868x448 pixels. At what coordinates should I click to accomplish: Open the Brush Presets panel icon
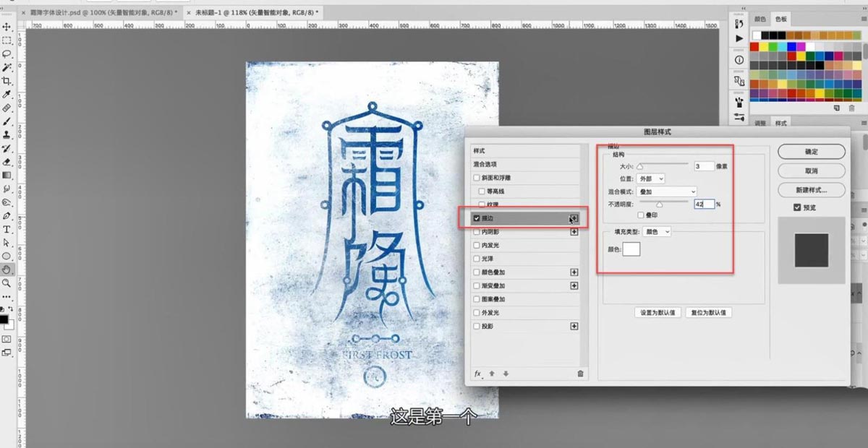coord(739,116)
